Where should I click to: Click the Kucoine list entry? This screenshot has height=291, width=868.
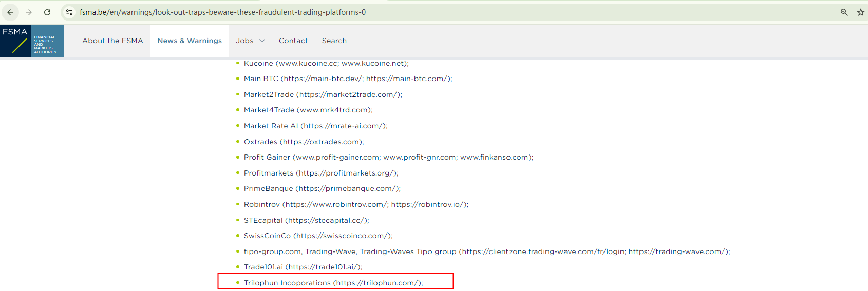326,63
